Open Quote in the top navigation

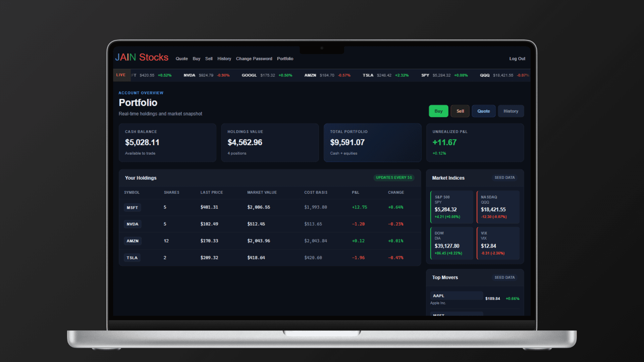(182, 59)
